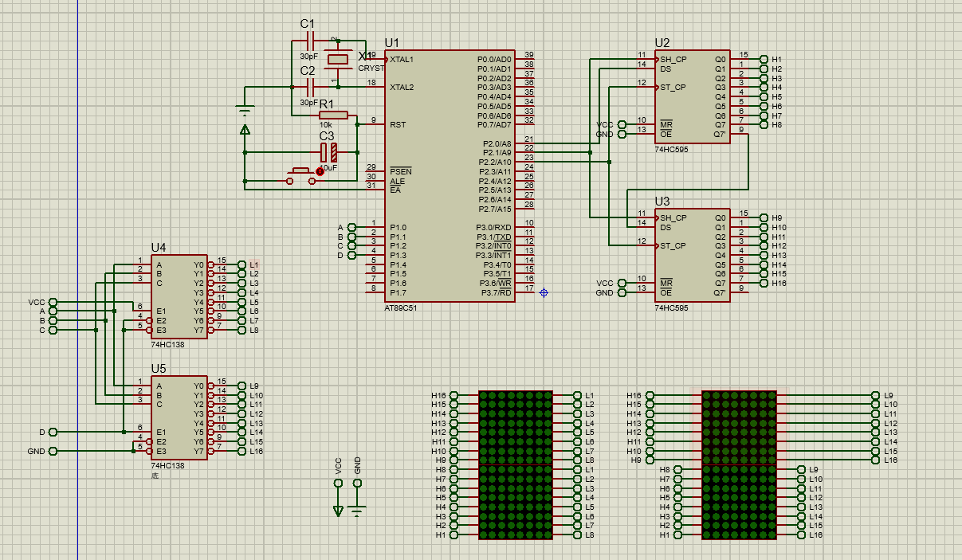Click the reset push button switch
This screenshot has height=560, width=962.
coord(300,175)
